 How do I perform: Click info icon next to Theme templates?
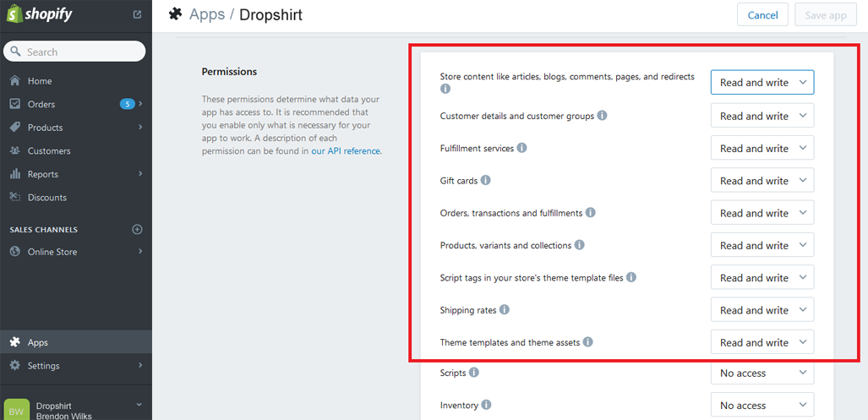588,342
